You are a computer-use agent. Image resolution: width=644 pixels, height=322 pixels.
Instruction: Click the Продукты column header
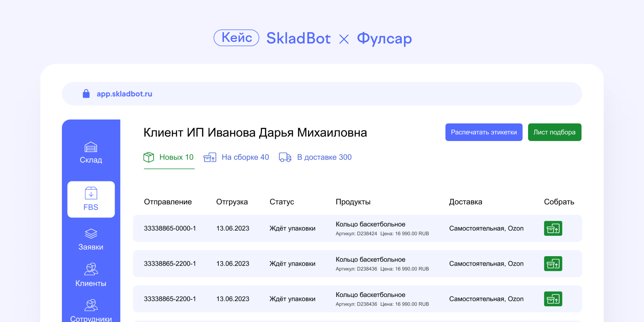(353, 202)
